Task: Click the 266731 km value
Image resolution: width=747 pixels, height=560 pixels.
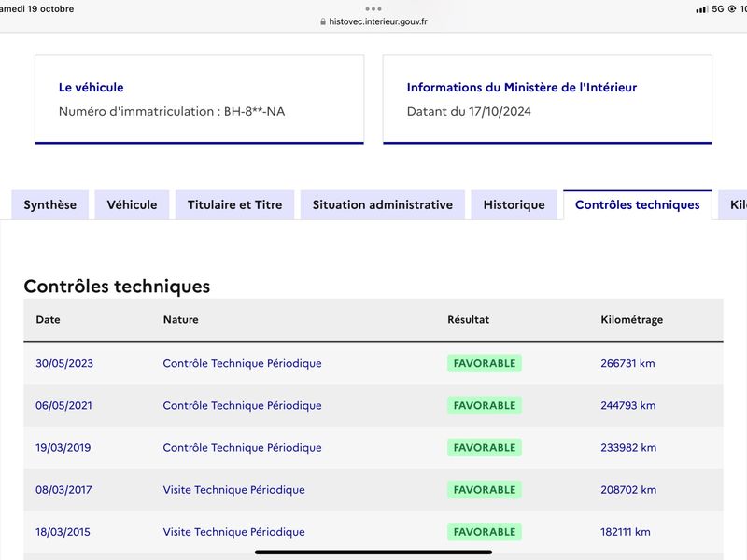Action: [x=627, y=363]
